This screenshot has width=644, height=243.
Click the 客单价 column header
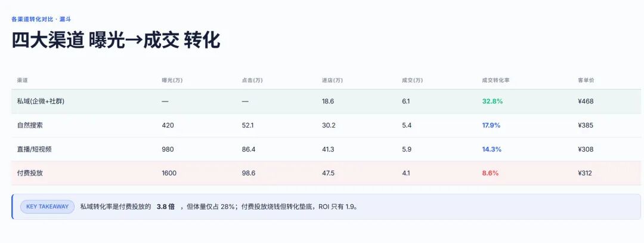click(x=586, y=81)
